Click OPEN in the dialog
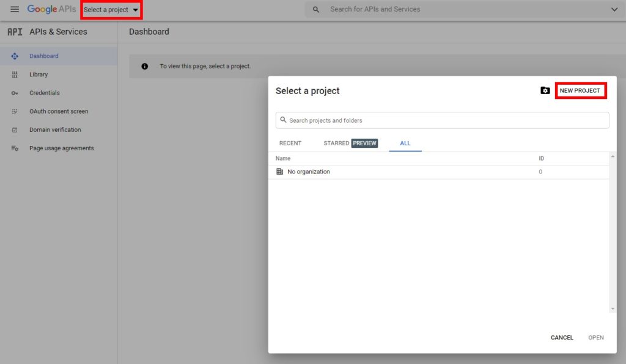 click(595, 338)
